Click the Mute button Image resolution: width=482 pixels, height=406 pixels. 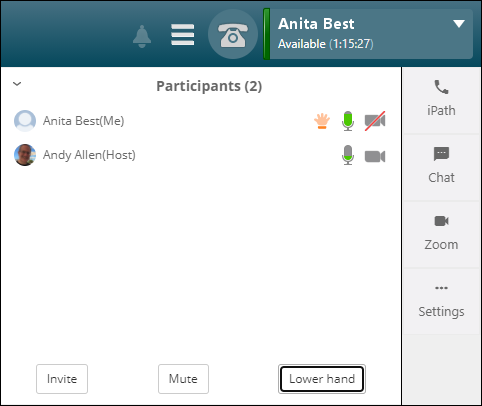click(183, 379)
